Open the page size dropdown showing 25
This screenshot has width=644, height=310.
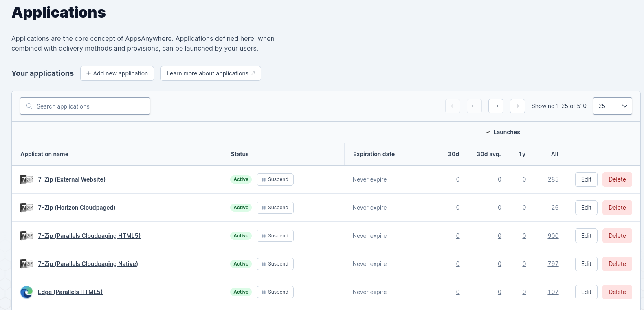click(612, 106)
